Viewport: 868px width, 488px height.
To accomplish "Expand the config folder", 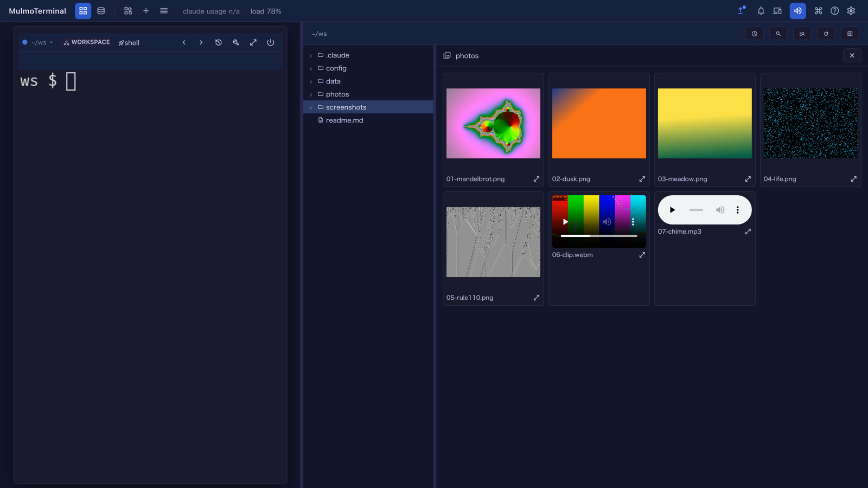I will (x=311, y=68).
